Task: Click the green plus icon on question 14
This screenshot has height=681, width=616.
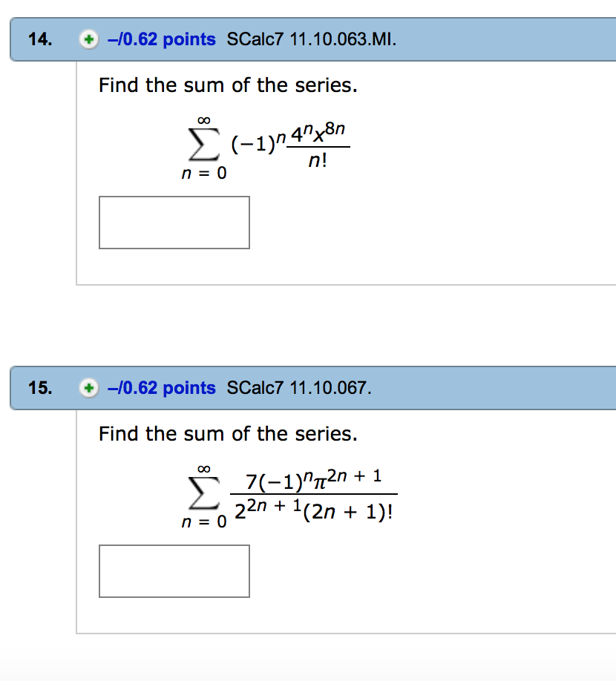Action: [88, 40]
